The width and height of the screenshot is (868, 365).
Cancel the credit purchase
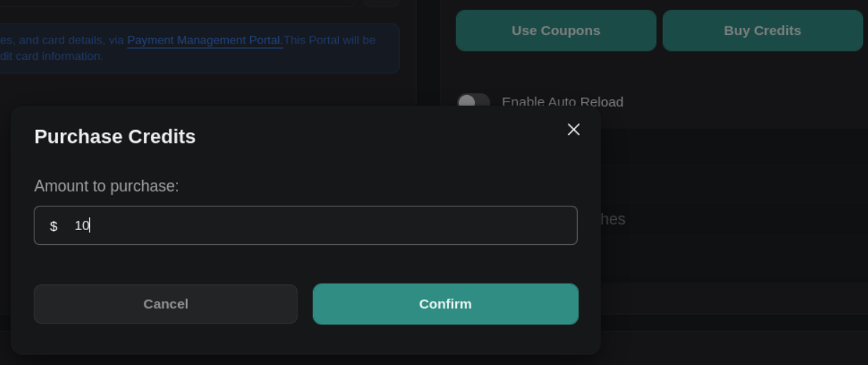click(x=165, y=304)
